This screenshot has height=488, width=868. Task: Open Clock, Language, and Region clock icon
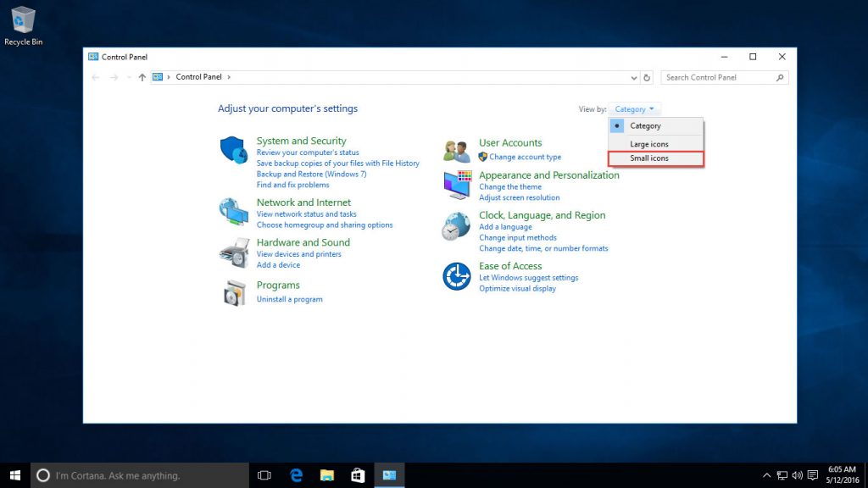tap(457, 225)
